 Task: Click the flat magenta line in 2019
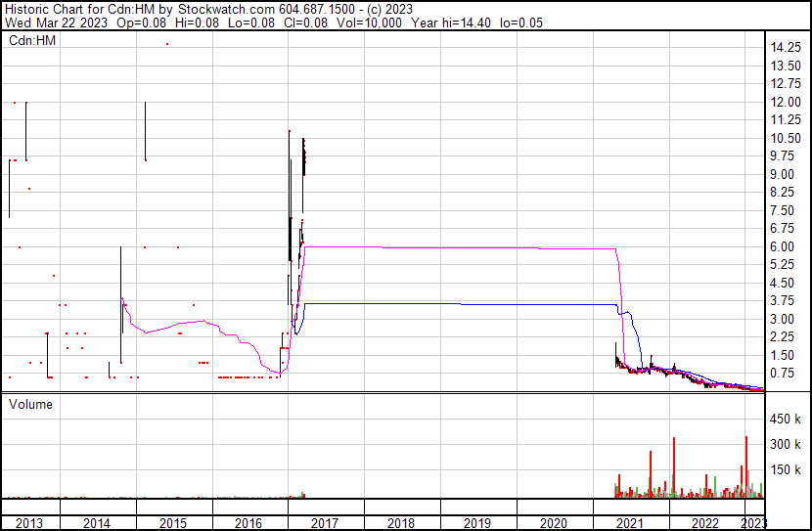pos(476,247)
